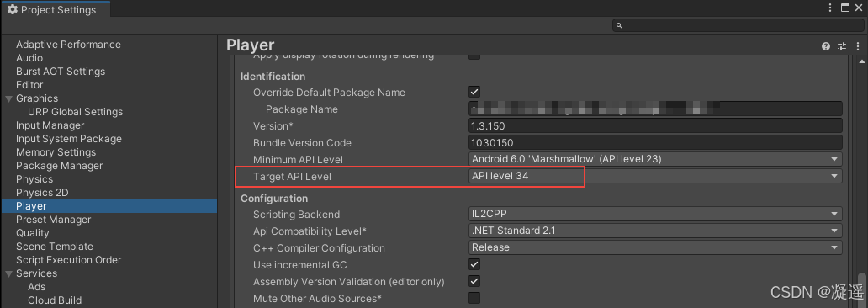Click the Identification section header
The width and height of the screenshot is (868, 308).
point(273,77)
